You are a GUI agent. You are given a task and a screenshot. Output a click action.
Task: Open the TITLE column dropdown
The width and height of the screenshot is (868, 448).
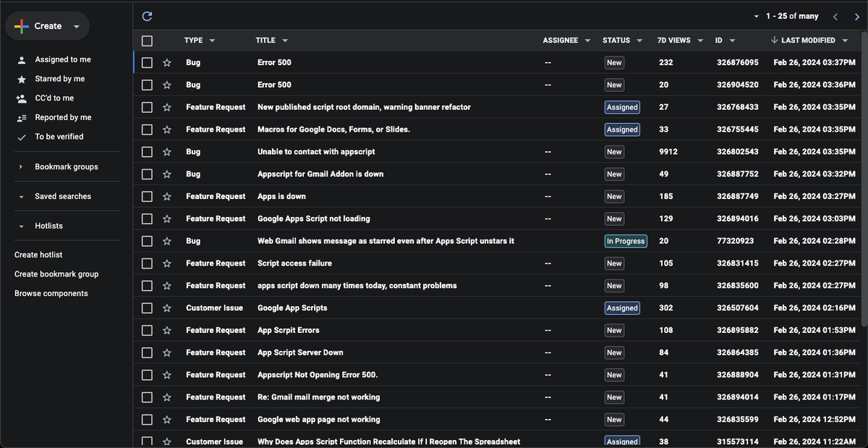(x=285, y=41)
